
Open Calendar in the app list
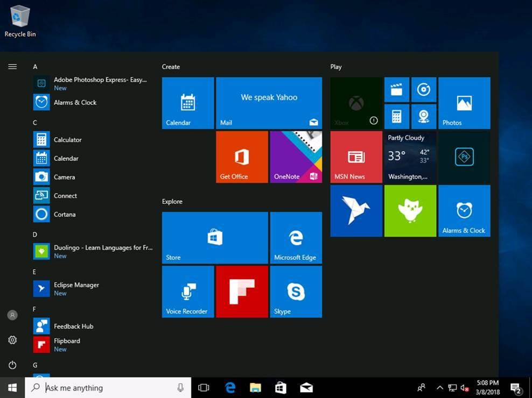[94, 158]
